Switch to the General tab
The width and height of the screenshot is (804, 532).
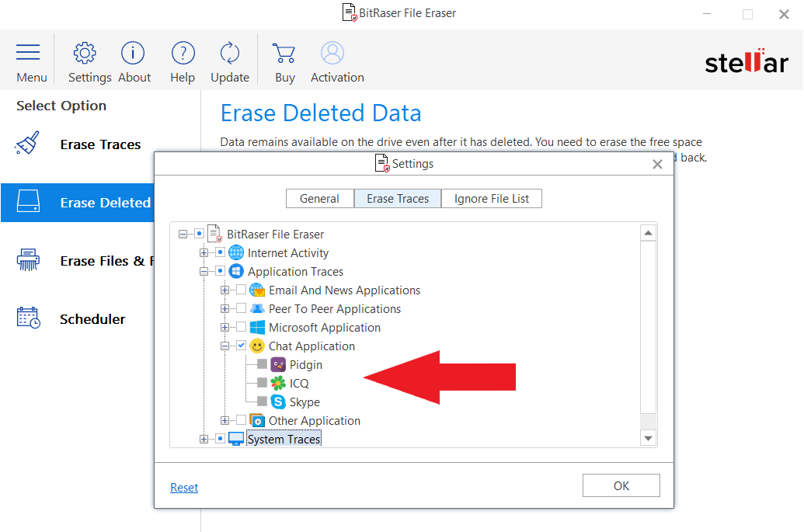pos(320,199)
